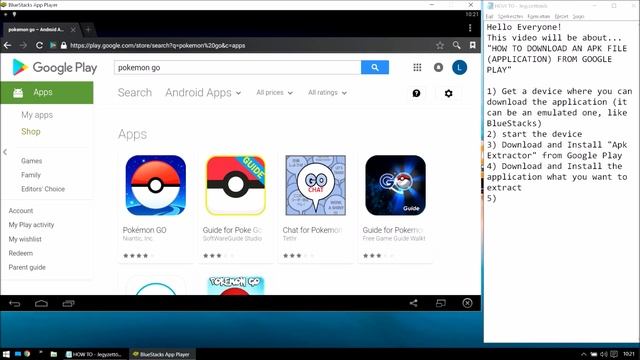Open Redeem link
The height and width of the screenshot is (360, 640).
tap(20, 253)
